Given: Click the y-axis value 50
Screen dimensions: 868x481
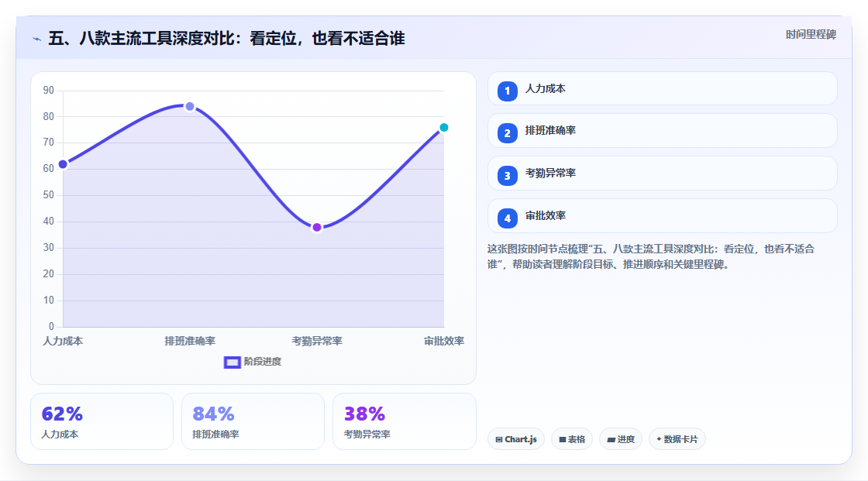Looking at the screenshot, I should (49, 195).
